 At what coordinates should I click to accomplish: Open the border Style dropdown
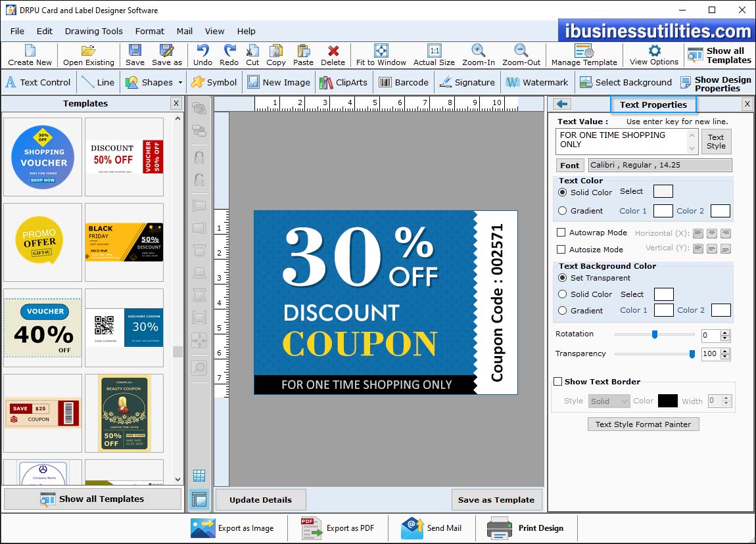608,401
